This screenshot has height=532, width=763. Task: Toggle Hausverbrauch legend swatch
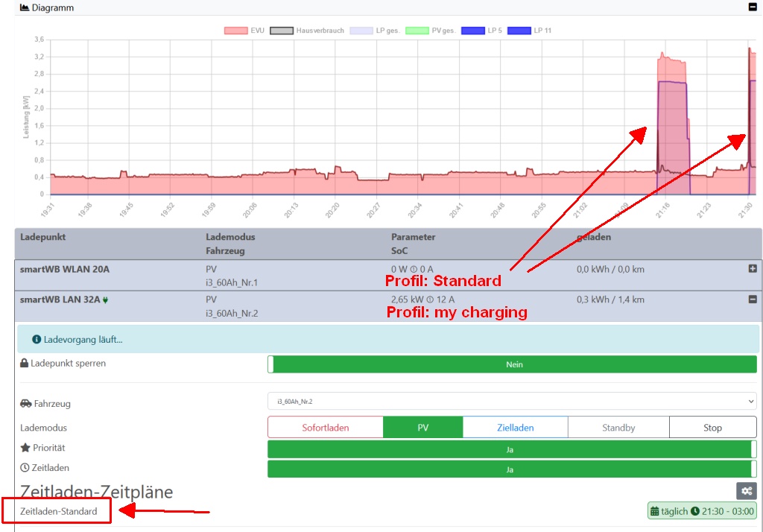[x=282, y=31]
